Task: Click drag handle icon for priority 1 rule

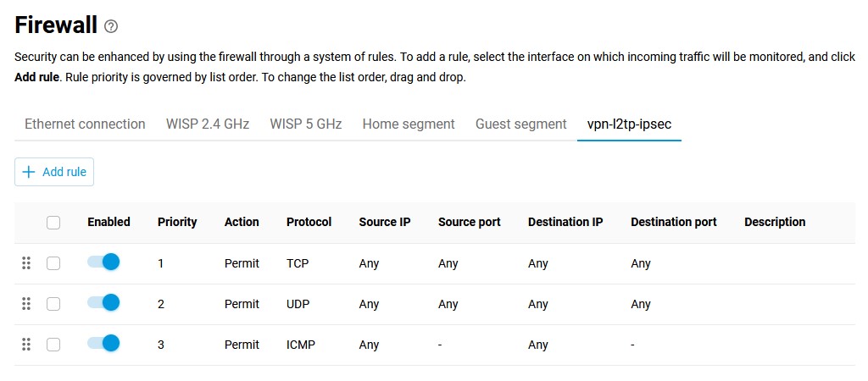Action: 26,263
